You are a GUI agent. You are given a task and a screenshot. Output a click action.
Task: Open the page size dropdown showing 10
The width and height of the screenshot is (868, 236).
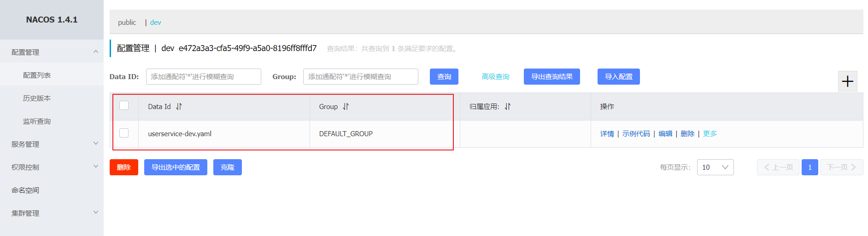tap(715, 167)
